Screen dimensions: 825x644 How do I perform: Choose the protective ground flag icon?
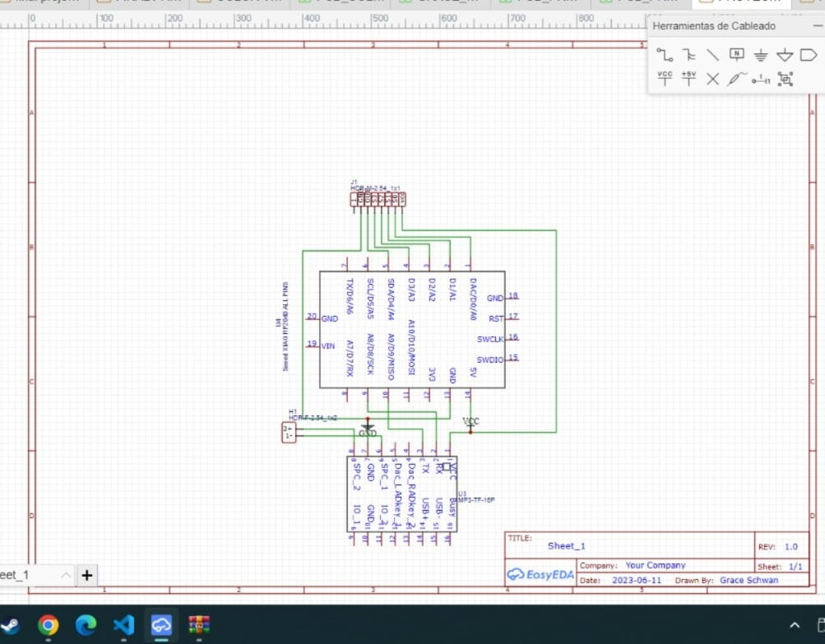pos(784,55)
